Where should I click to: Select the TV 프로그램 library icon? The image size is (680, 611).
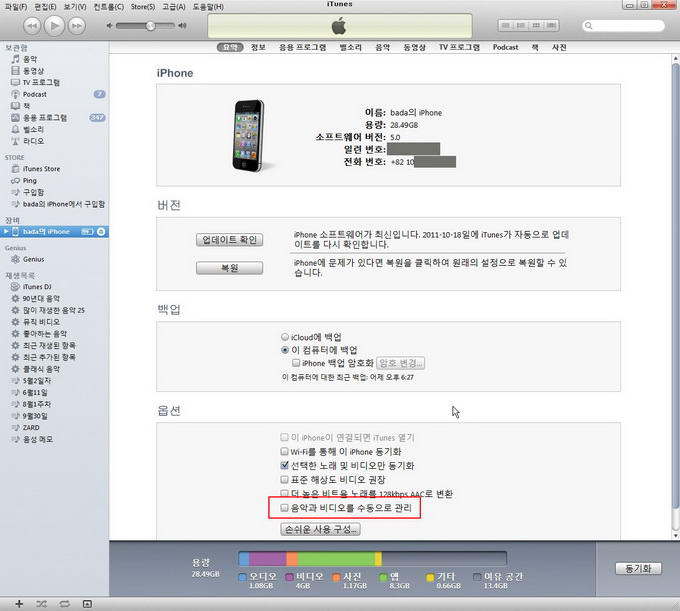coord(15,82)
